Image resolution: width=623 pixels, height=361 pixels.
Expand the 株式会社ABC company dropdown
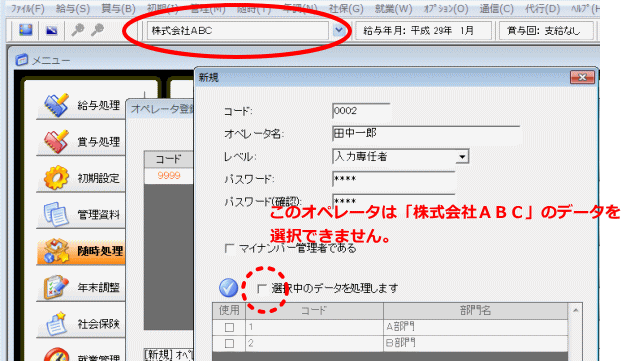coord(339,30)
